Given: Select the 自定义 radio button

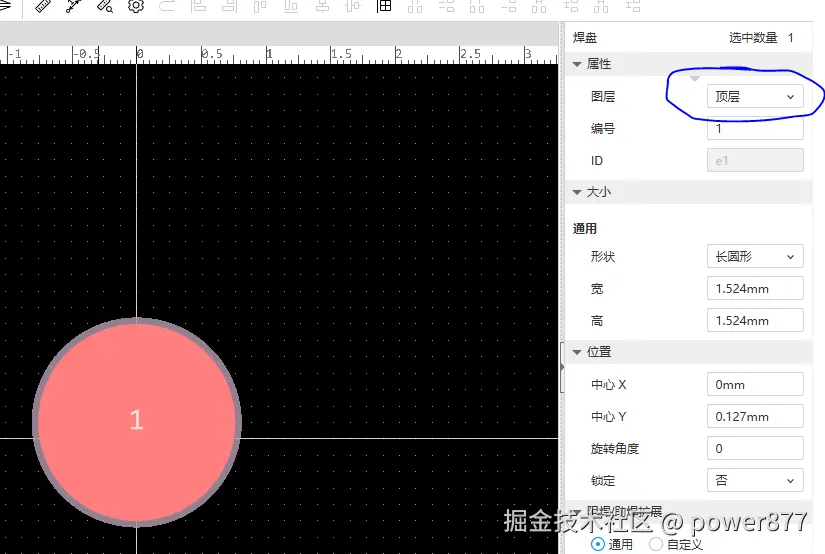Looking at the screenshot, I should [x=656, y=544].
